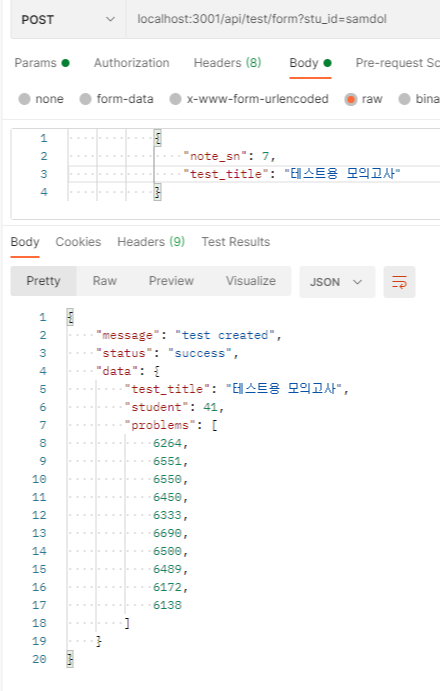Select the none body type

pyautogui.click(x=41, y=99)
